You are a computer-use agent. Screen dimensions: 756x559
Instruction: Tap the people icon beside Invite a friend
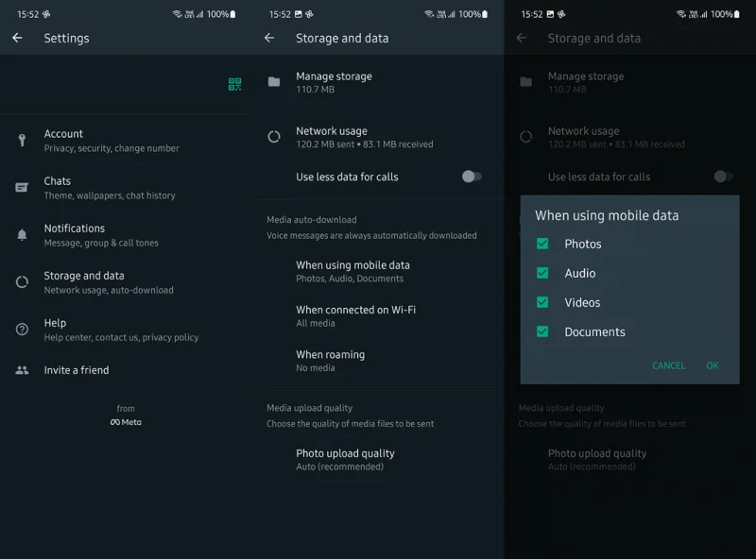(22, 370)
